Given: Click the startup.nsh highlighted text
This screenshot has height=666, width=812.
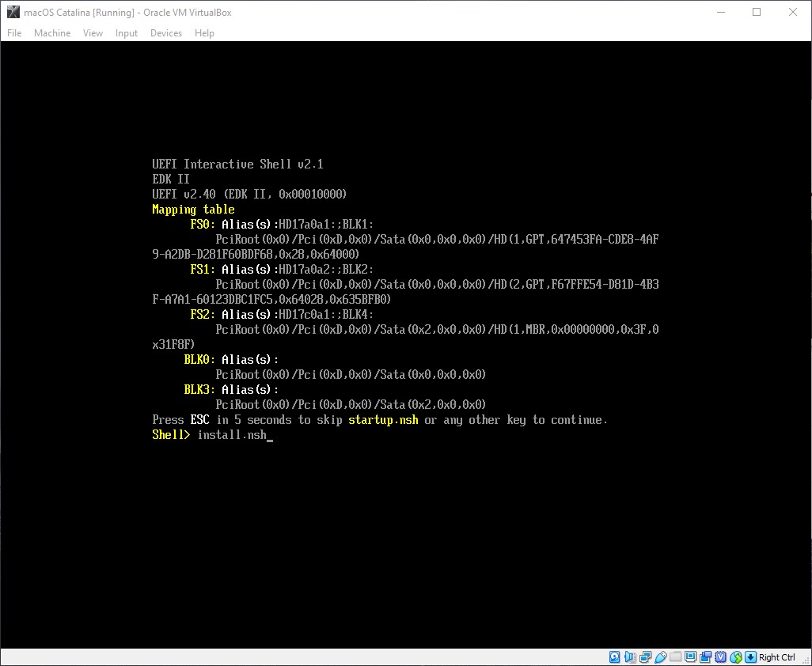Looking at the screenshot, I should [383, 420].
